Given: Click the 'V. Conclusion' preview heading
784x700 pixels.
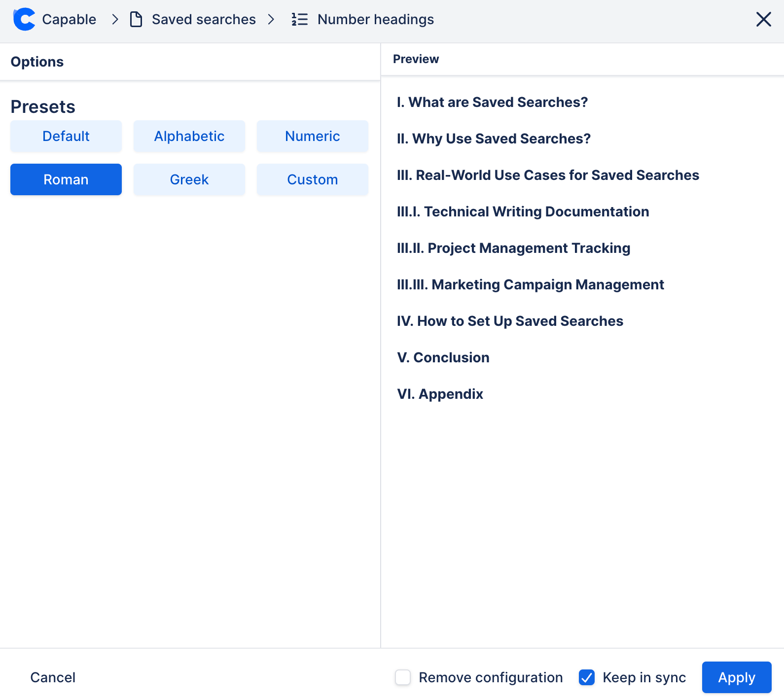Looking at the screenshot, I should point(443,357).
